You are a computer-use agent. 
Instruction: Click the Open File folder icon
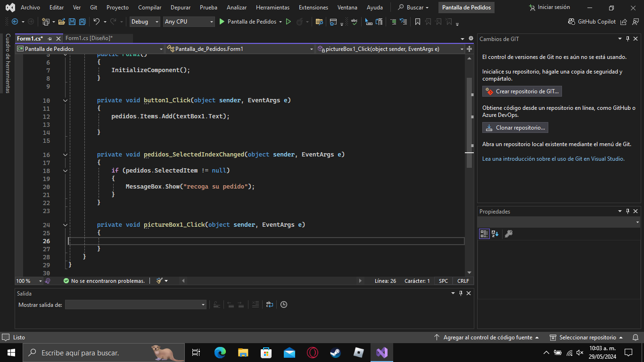pos(62,22)
